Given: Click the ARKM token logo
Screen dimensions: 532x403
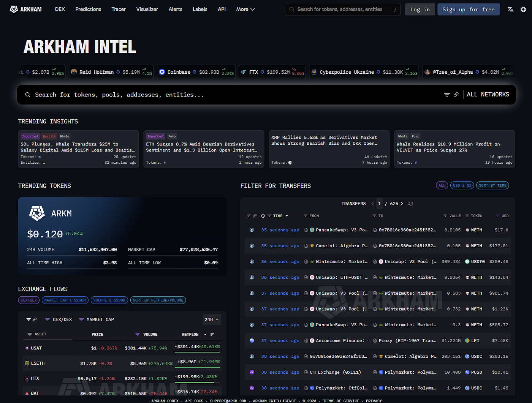Looking at the screenshot, I should coord(37,213).
